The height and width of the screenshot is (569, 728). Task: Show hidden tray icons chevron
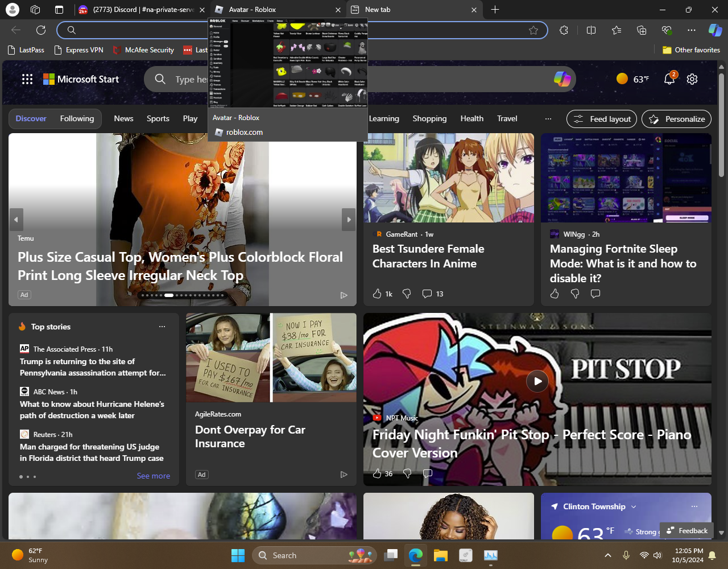pyautogui.click(x=607, y=555)
